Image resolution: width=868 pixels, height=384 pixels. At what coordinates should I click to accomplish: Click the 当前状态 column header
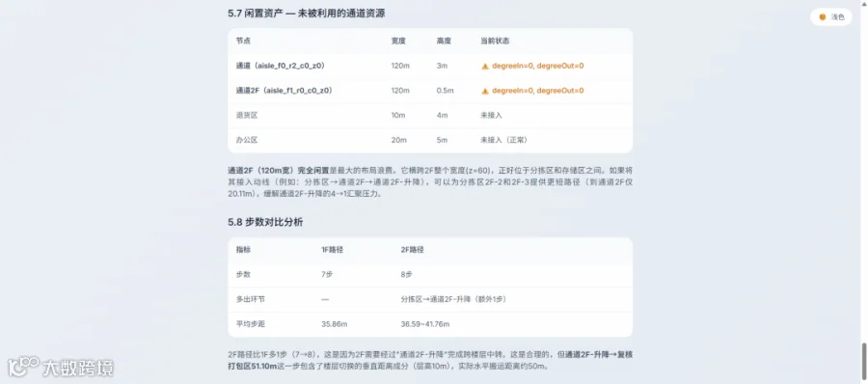pyautogui.click(x=495, y=41)
